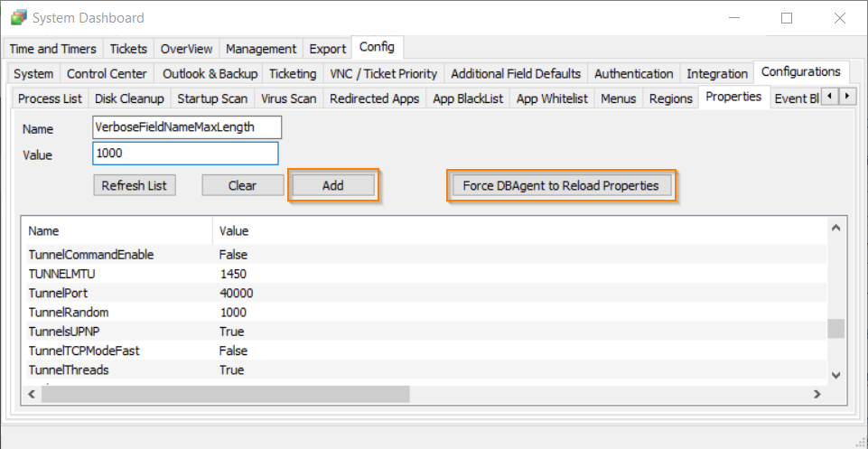Click Force DBAgent to Reload Properties

pos(561,186)
